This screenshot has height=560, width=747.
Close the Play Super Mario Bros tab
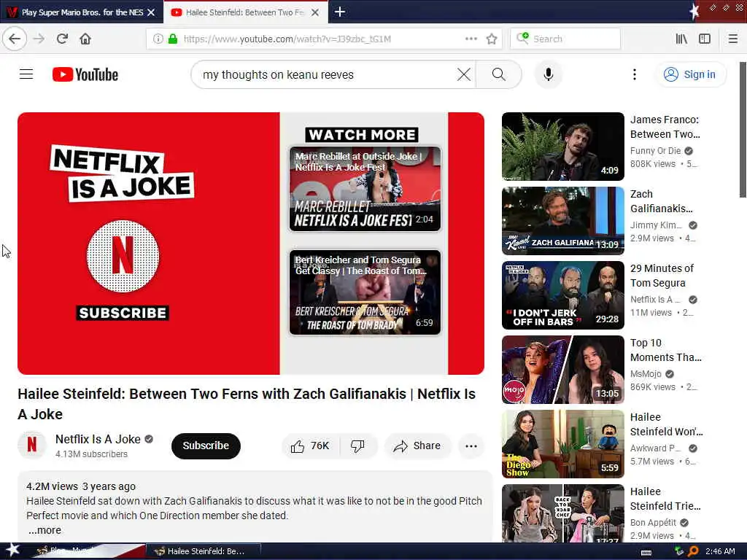tap(151, 12)
